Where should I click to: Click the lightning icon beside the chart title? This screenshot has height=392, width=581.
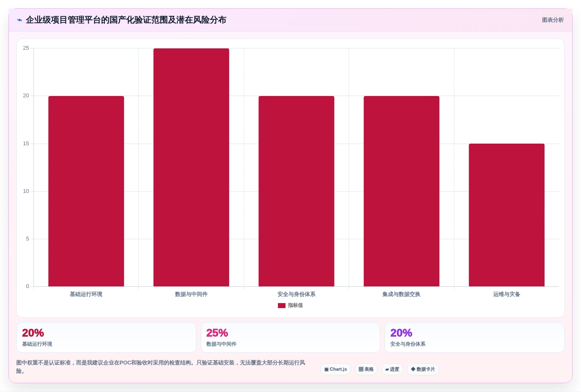point(20,20)
